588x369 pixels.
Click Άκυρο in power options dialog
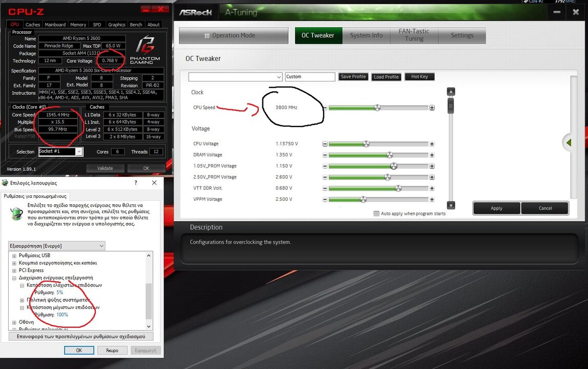(x=112, y=350)
